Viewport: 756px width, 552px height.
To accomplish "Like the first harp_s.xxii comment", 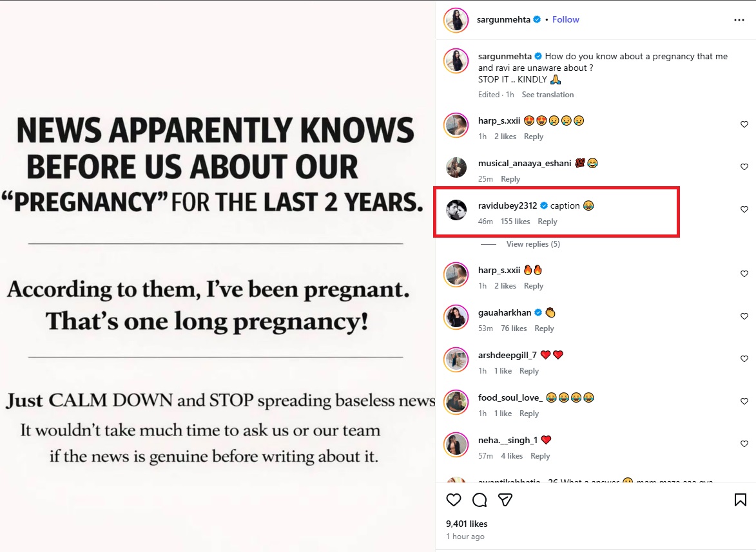I will coord(744,124).
